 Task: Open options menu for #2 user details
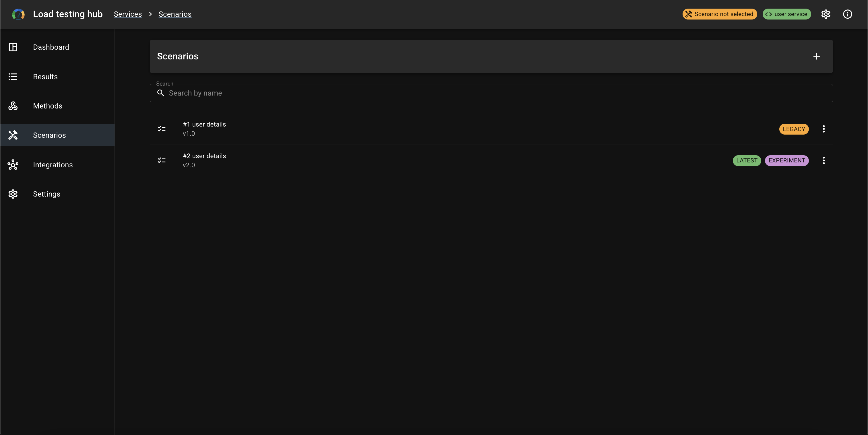pos(824,160)
